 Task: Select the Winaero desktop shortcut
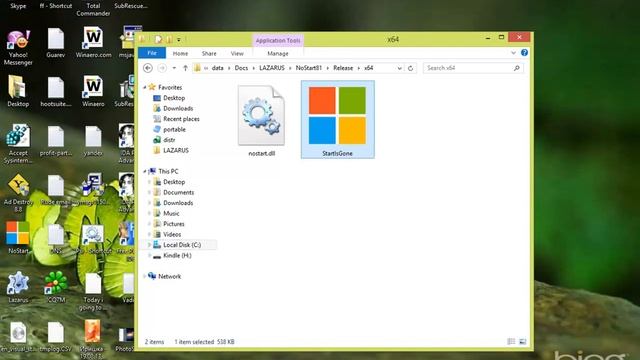tap(93, 91)
